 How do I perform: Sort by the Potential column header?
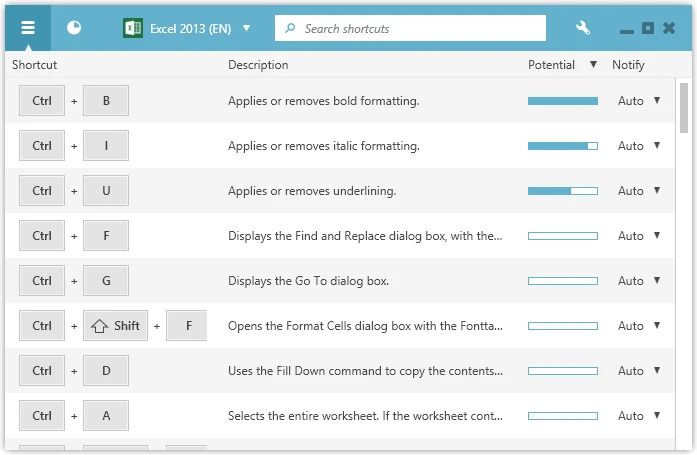552,65
